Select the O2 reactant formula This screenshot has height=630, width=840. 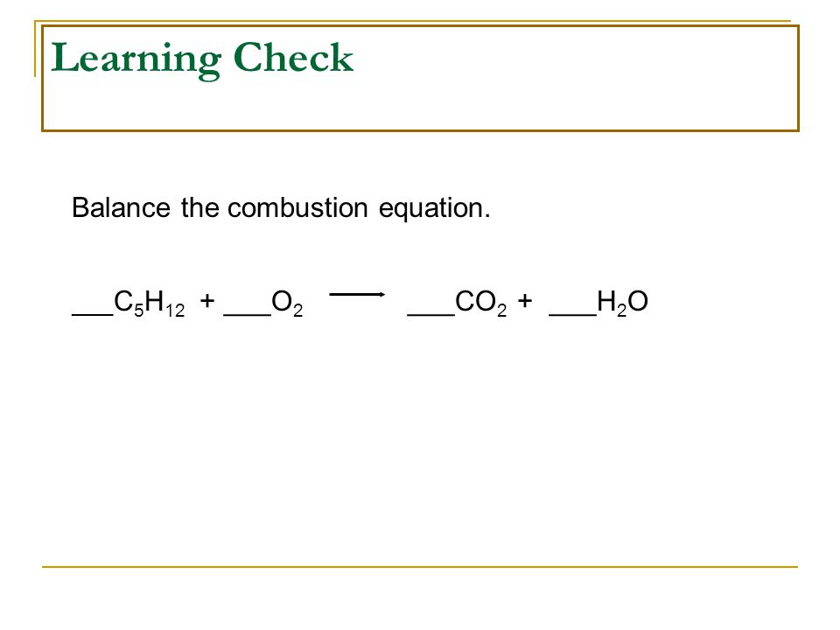pyautogui.click(x=287, y=303)
